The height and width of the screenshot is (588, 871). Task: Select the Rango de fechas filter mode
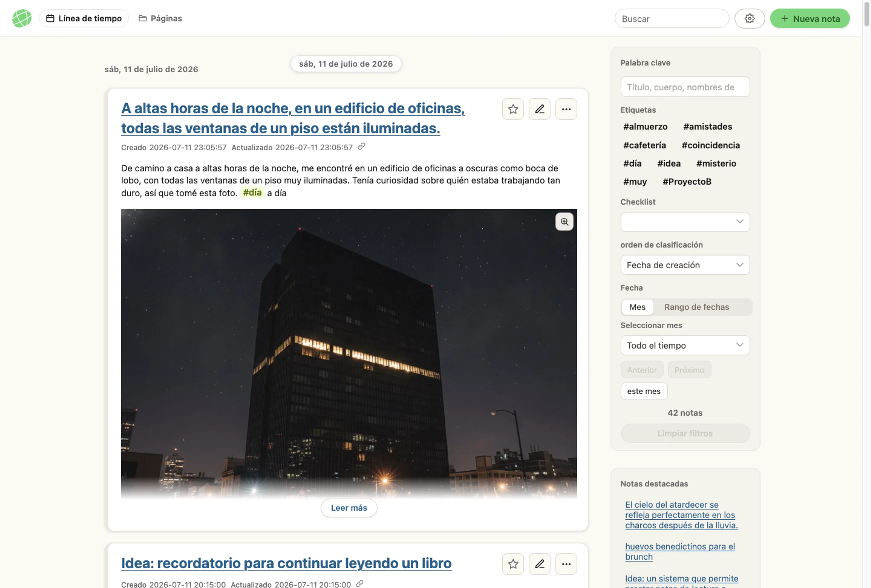(x=696, y=307)
